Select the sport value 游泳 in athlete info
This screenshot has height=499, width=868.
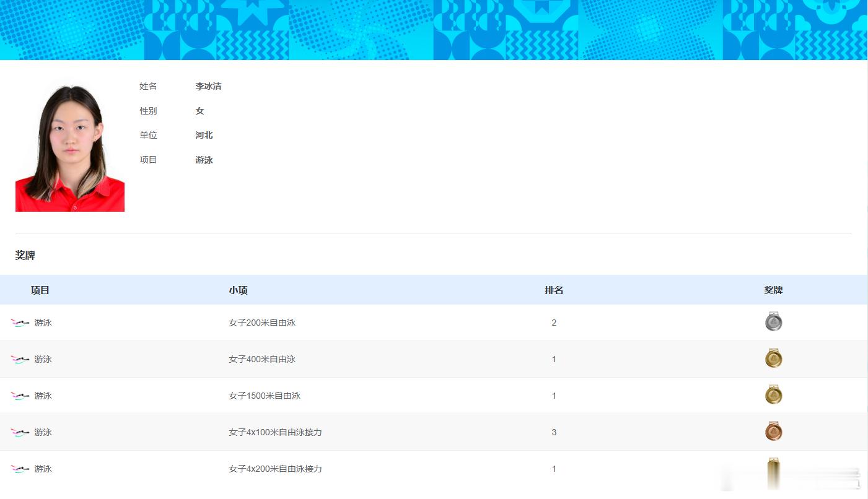(204, 160)
